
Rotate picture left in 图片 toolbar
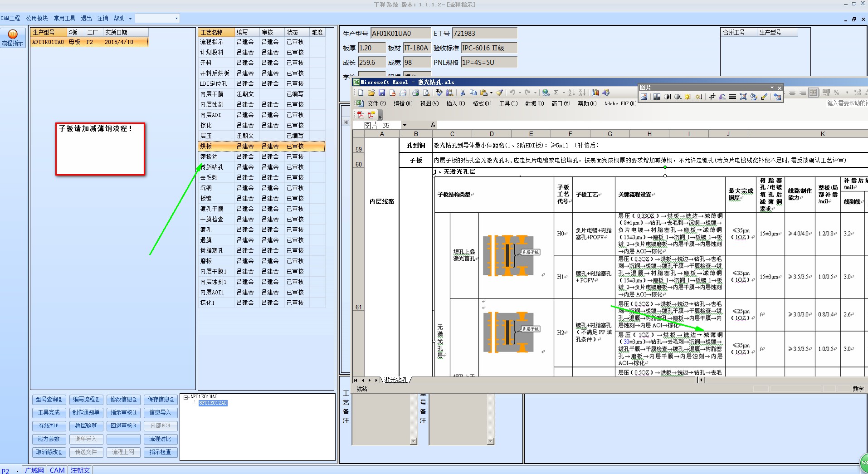click(722, 97)
